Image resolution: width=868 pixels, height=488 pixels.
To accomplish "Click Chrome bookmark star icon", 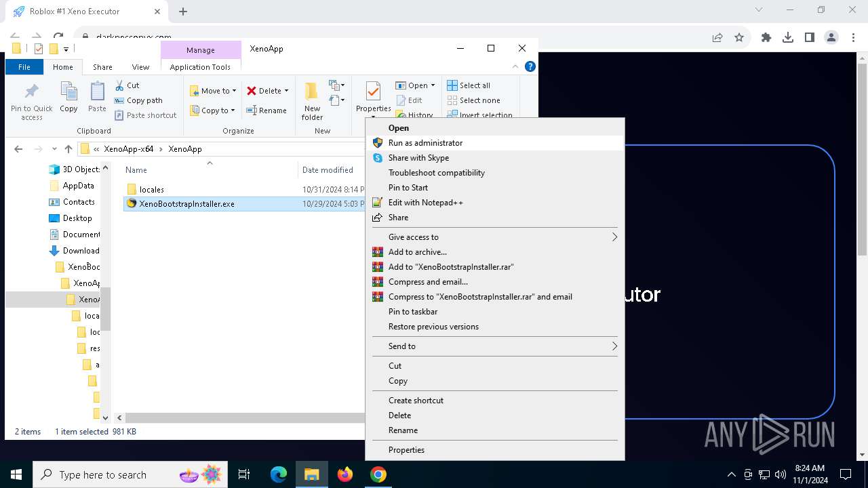I will point(739,37).
